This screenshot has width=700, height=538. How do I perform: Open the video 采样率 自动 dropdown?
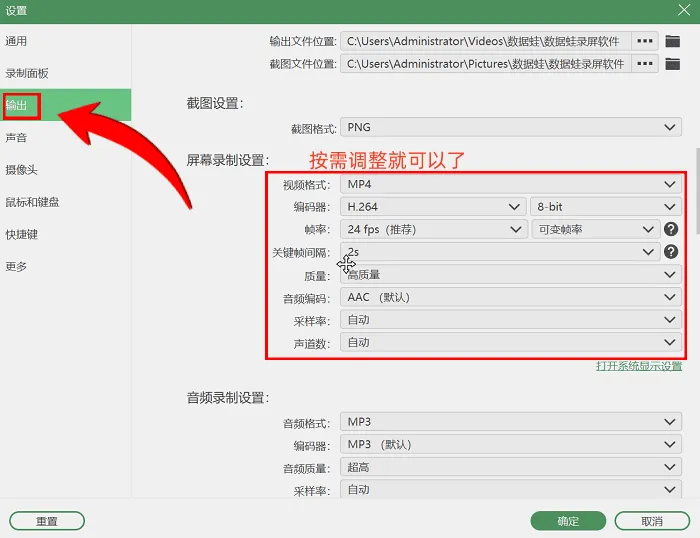(x=511, y=320)
